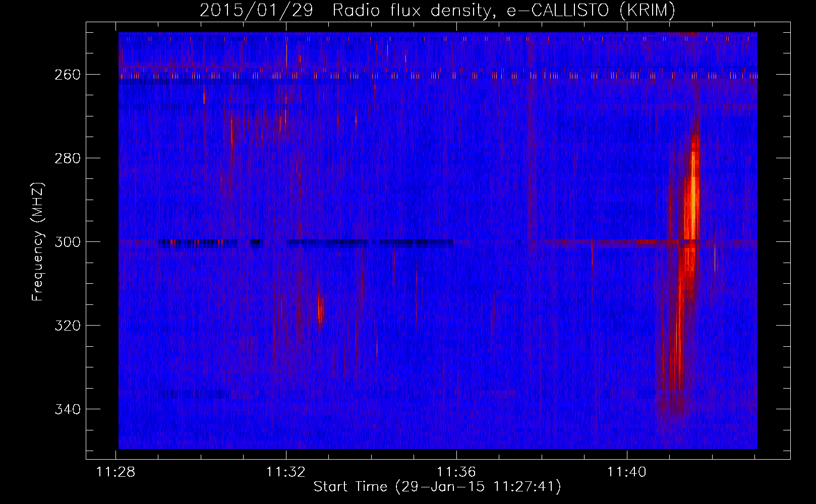816x504 pixels.
Task: Click the 11:36 time tick label
Action: 456,472
